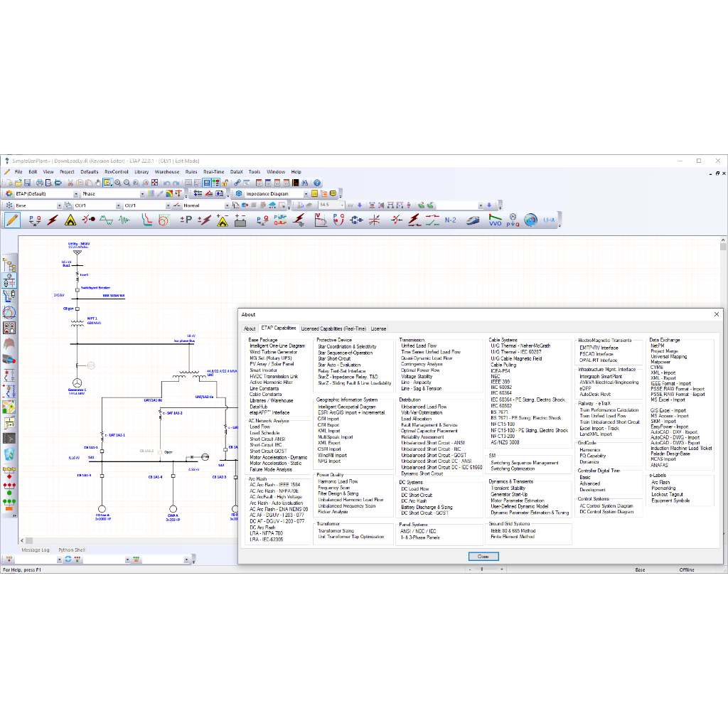728x728 pixels.
Task: Close the About dialog with X
Action: pos(717,314)
